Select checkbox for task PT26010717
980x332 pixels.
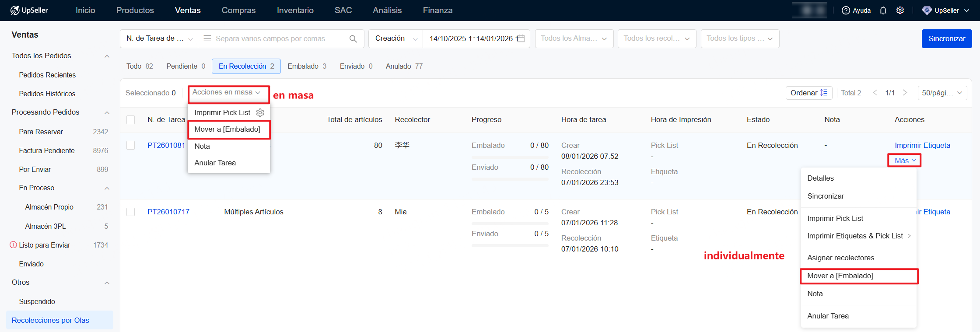click(131, 212)
